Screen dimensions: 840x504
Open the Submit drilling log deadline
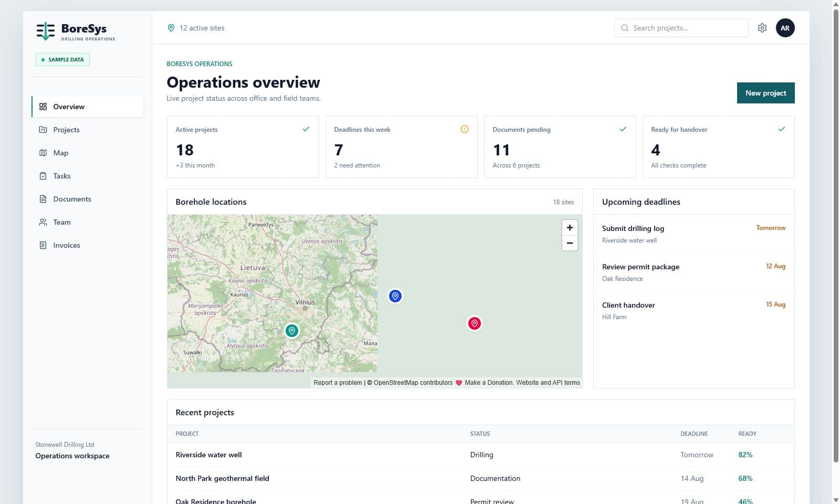(694, 234)
